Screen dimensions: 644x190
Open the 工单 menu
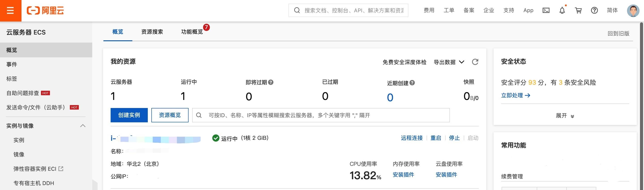pos(449,10)
